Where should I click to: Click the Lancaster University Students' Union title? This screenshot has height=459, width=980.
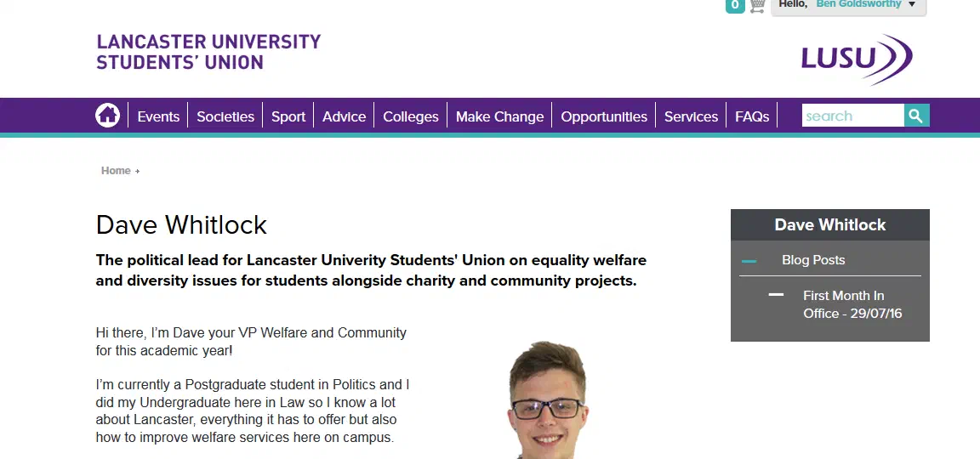coord(208,52)
